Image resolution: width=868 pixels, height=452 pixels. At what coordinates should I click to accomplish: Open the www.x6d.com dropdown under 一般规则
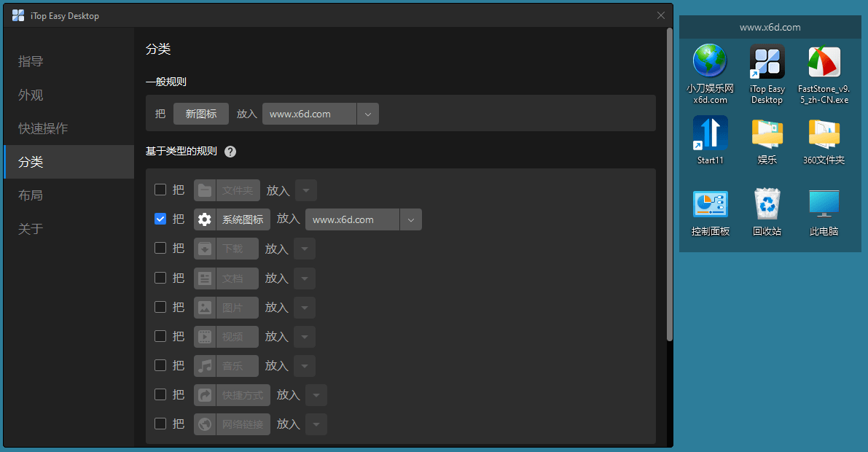click(x=368, y=114)
